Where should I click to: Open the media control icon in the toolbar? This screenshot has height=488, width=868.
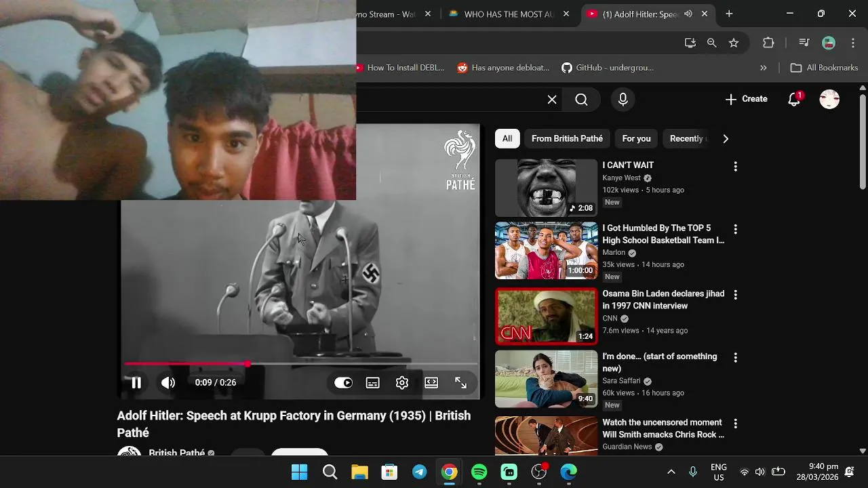tap(804, 43)
